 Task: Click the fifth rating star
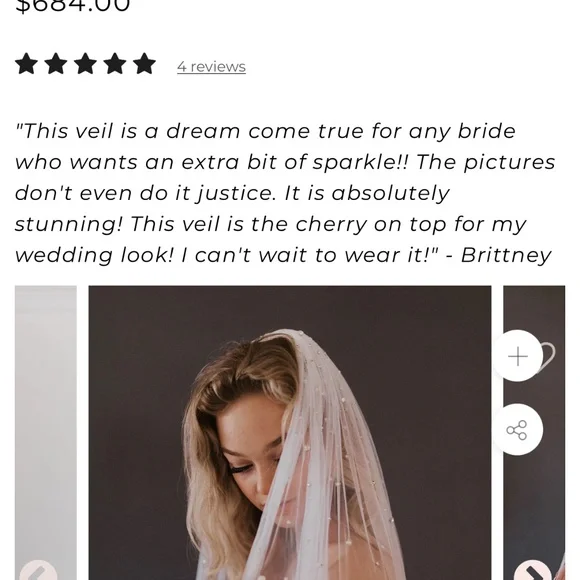coord(144,64)
